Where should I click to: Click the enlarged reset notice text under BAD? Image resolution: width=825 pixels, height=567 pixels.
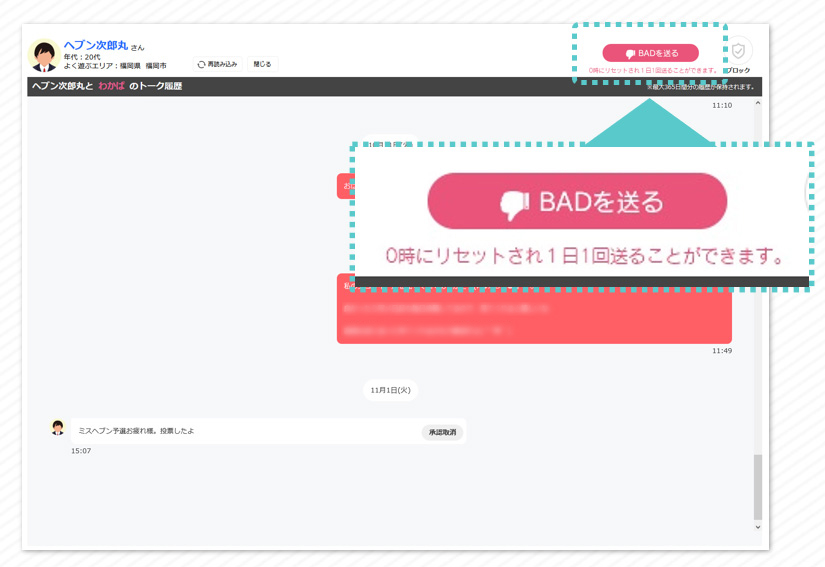(586, 256)
